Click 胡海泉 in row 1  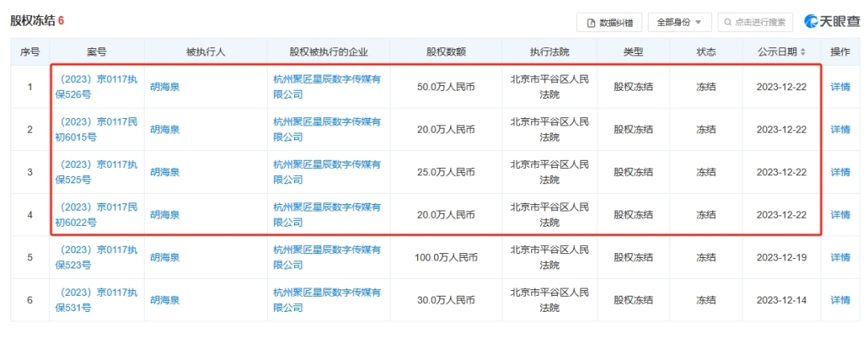pyautogui.click(x=165, y=87)
